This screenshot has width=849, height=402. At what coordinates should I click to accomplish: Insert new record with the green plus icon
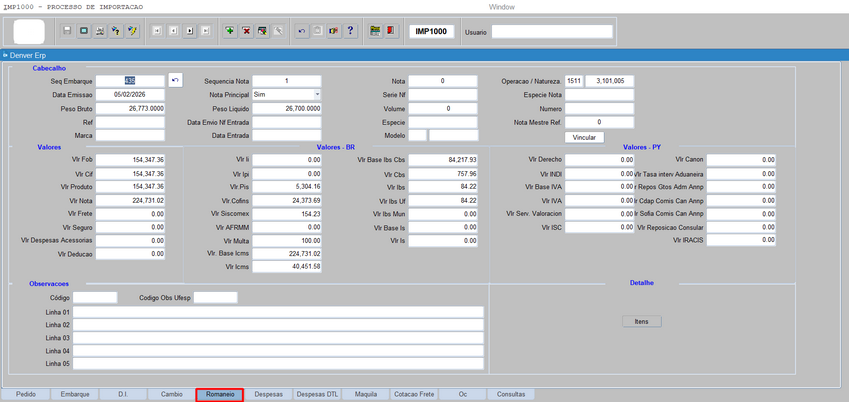[x=230, y=31]
